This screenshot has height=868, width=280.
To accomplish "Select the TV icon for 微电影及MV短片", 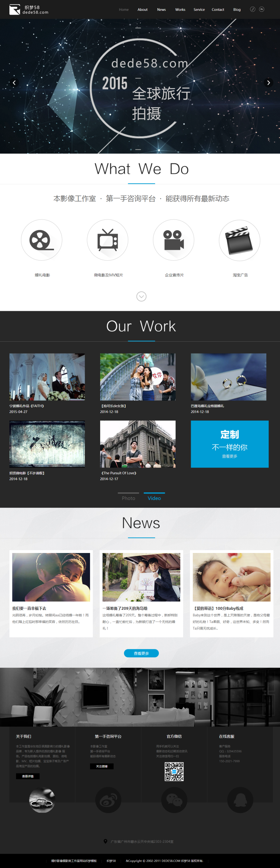I will tap(107, 240).
